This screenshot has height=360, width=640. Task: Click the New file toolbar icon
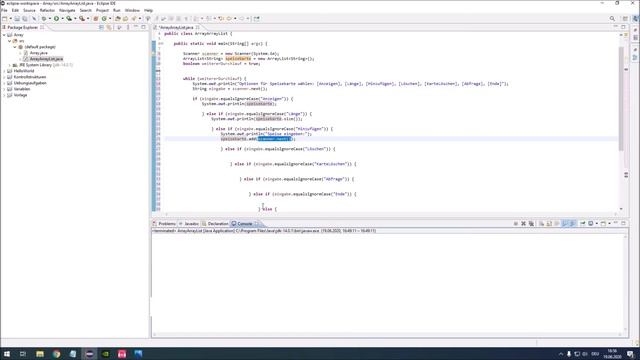coord(4,18)
